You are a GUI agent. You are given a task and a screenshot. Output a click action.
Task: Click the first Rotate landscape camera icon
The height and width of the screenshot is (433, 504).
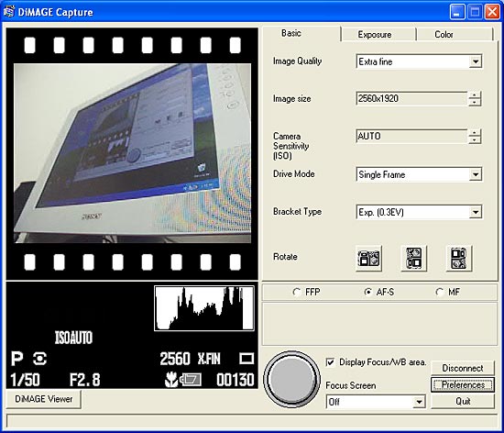click(368, 259)
